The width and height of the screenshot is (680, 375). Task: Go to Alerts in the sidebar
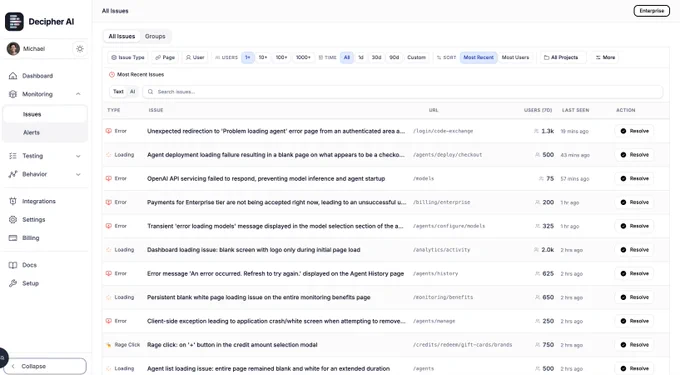[x=45, y=133]
